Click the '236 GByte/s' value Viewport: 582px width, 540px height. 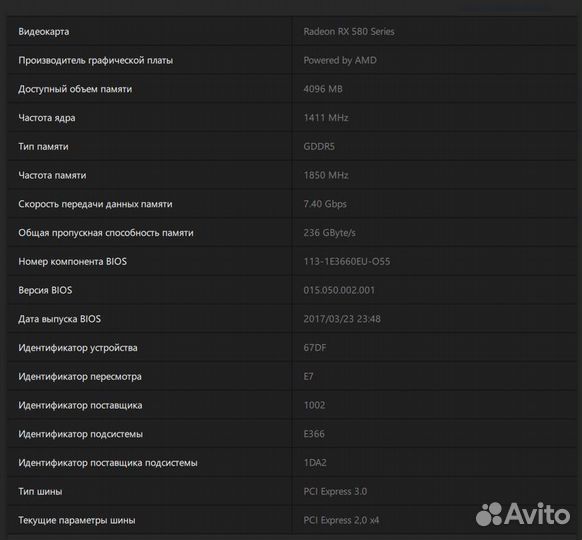[330, 233]
